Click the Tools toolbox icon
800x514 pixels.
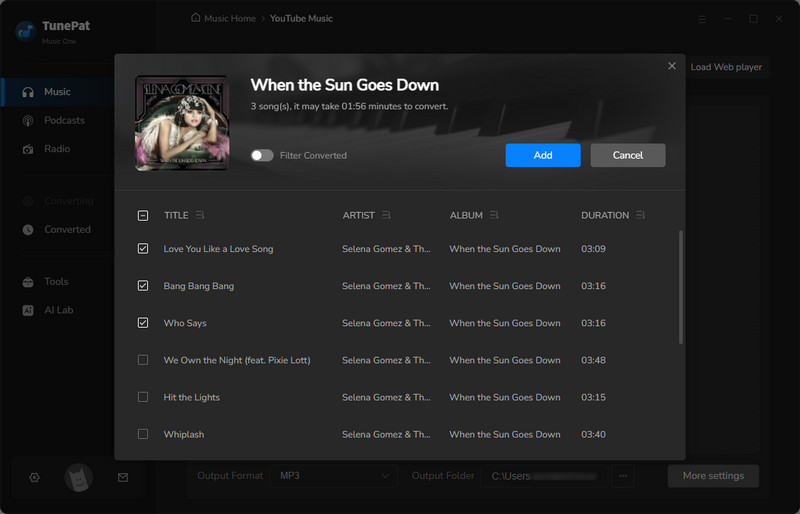28,282
